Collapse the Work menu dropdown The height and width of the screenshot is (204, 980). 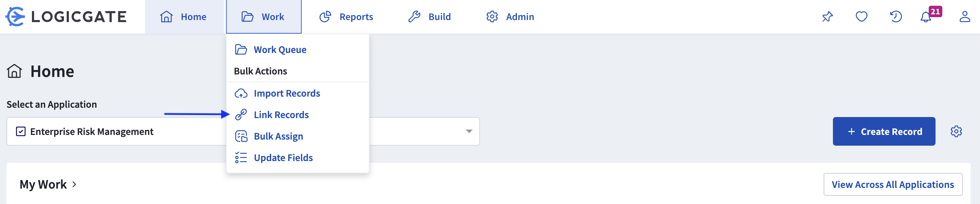tap(264, 17)
